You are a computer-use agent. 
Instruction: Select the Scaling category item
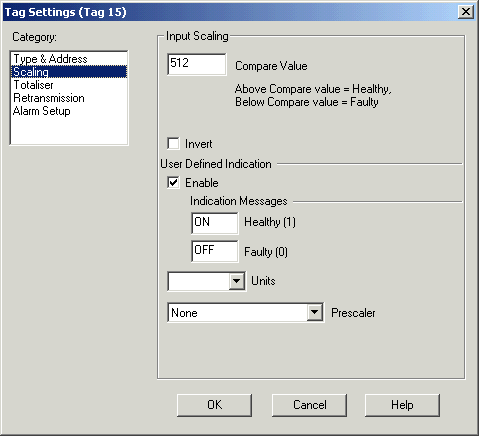pyautogui.click(x=69, y=72)
